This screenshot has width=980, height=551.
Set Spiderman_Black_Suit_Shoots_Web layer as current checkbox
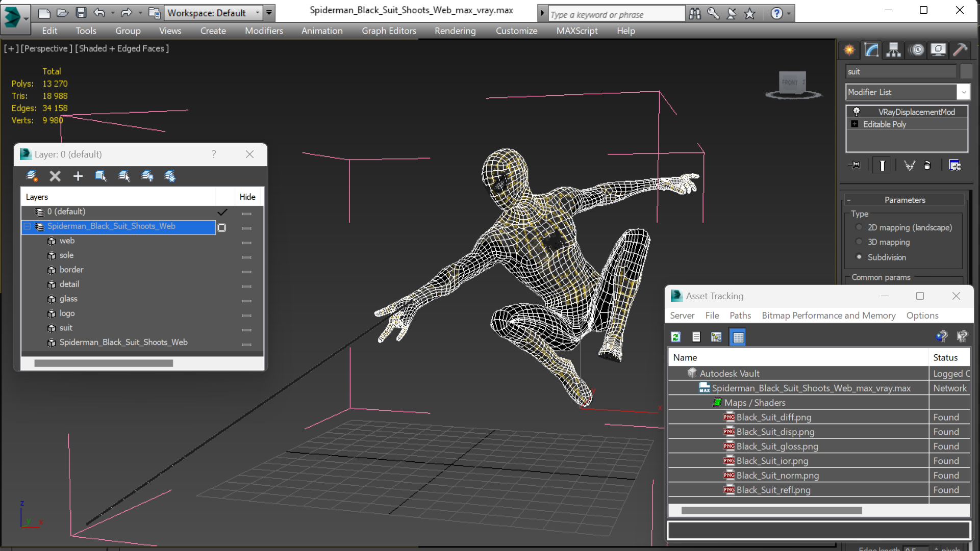coord(222,228)
